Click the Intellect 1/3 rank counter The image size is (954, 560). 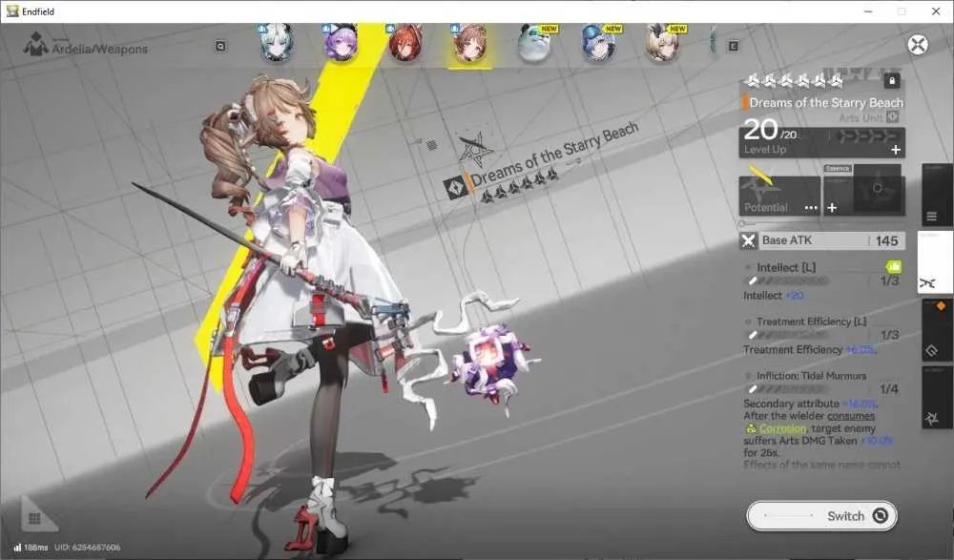(889, 280)
